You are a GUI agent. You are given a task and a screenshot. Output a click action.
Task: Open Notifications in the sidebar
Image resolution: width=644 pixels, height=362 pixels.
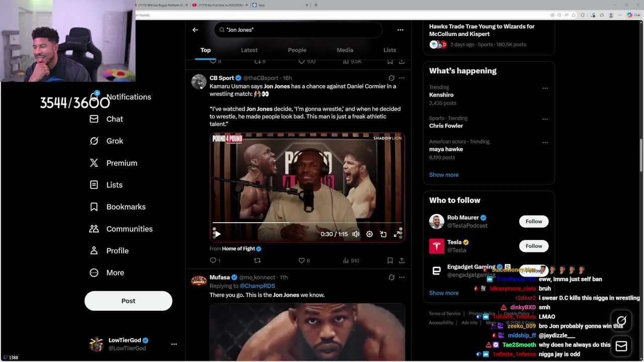click(x=121, y=97)
